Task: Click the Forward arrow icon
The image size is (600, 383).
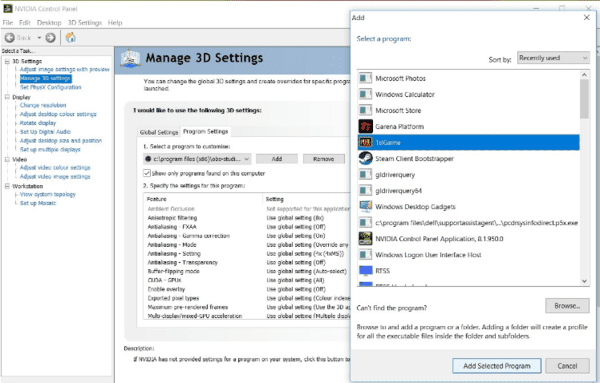Action: 51,37
